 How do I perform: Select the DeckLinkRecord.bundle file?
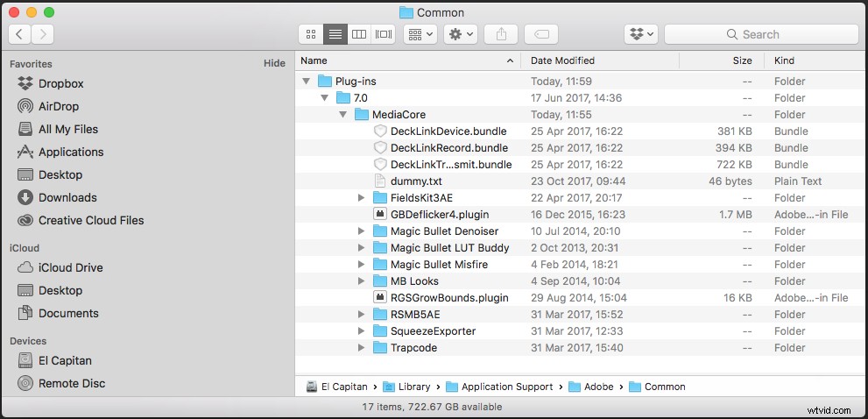(x=582, y=148)
